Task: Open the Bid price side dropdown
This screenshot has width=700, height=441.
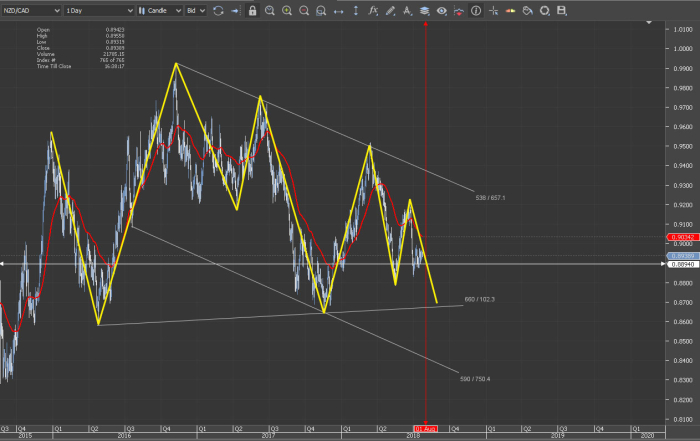Action: pos(196,10)
